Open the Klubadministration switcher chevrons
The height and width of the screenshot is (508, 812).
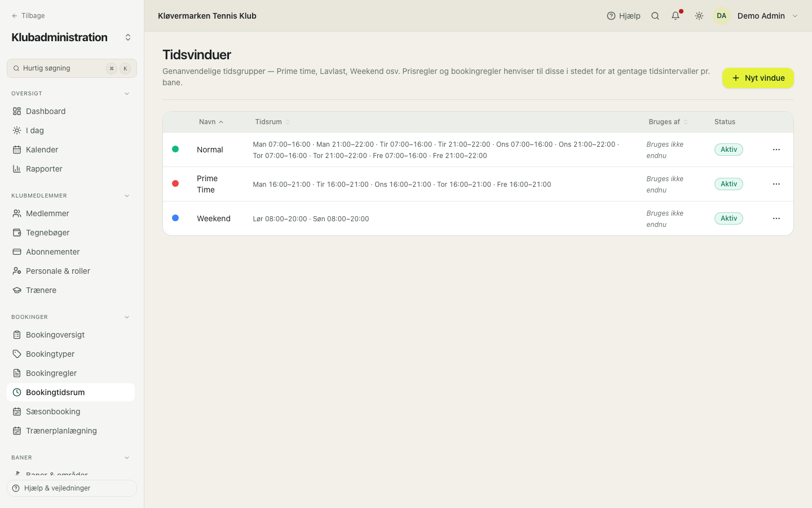[x=128, y=37]
